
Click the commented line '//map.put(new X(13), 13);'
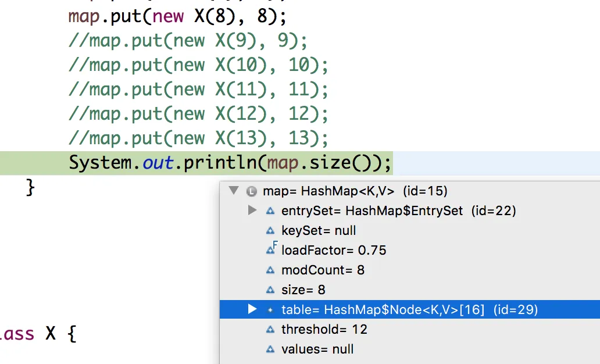tap(198, 138)
